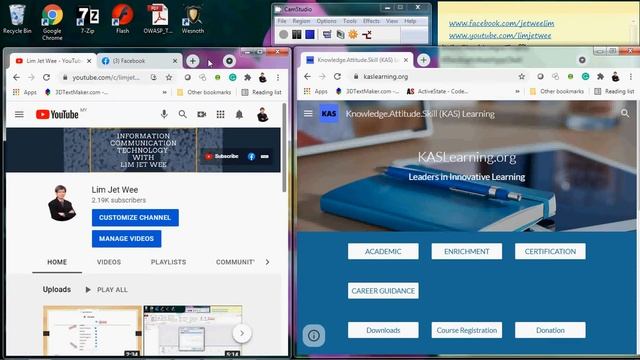Reload the YouTube page

(x=47, y=77)
